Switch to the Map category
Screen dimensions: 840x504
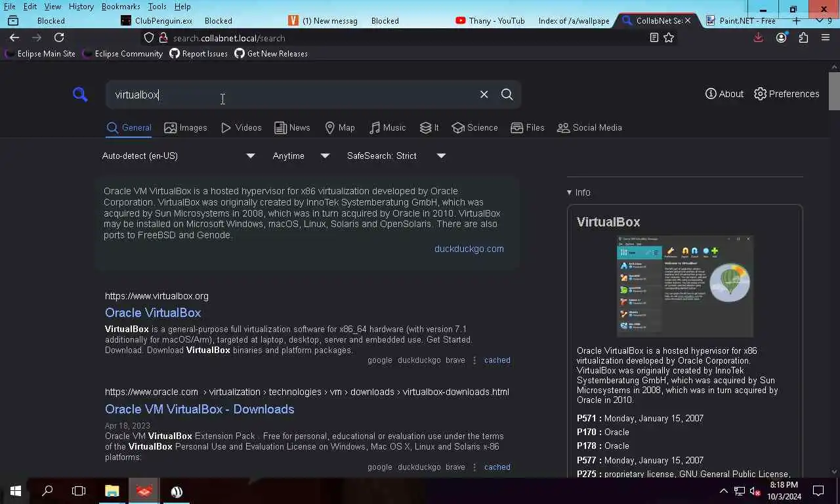tap(339, 127)
